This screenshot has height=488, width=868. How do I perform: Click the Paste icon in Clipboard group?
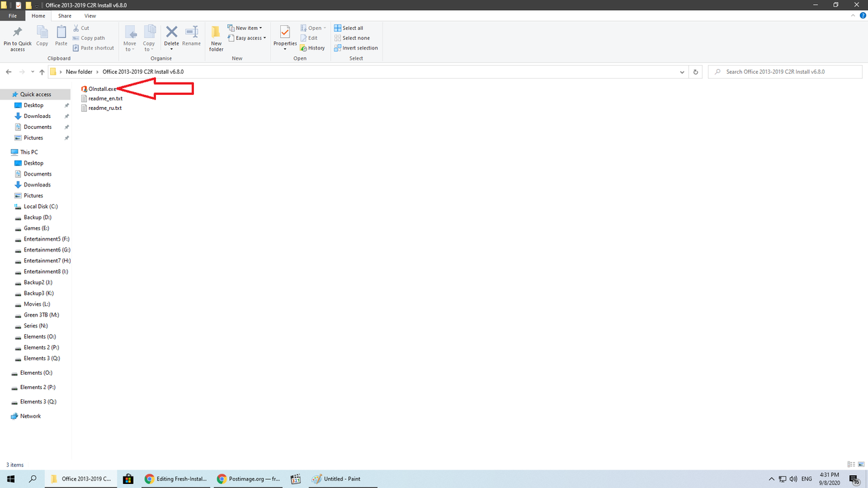coord(61,36)
